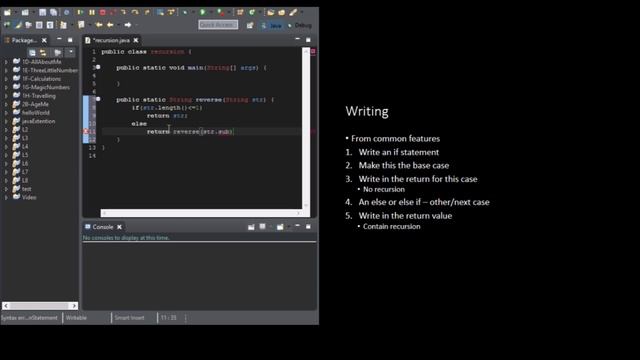This screenshot has width=640, height=360.
Task: Click the Last Edit Location arrow
Action: 99,25
